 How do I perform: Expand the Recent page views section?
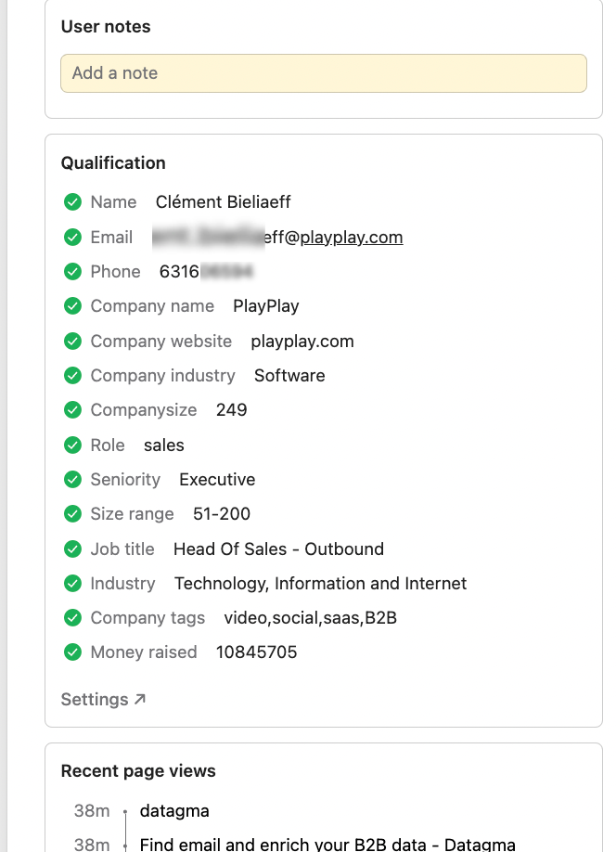coord(137,770)
